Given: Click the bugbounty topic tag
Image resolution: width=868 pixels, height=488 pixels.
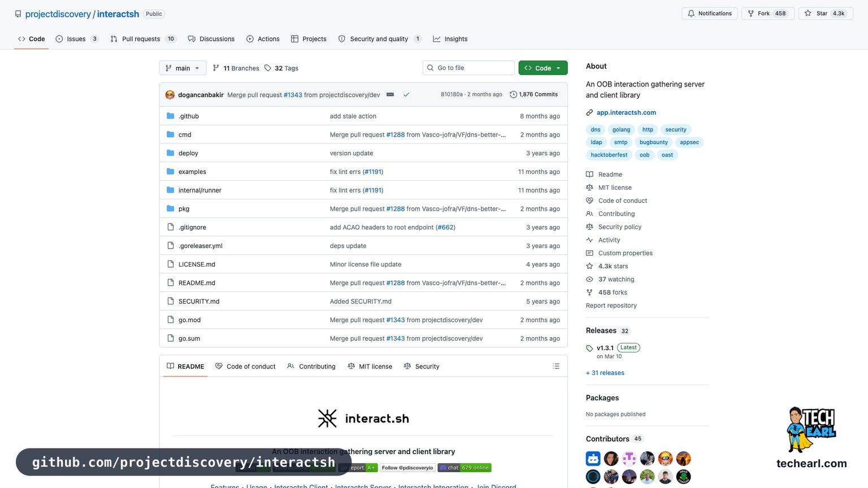Looking at the screenshot, I should point(654,142).
